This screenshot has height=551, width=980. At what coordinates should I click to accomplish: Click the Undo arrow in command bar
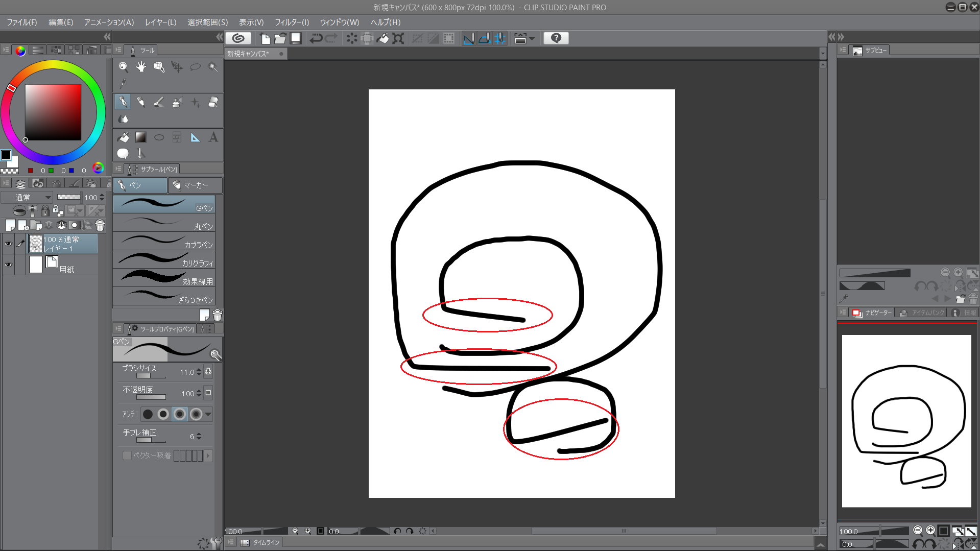click(316, 38)
